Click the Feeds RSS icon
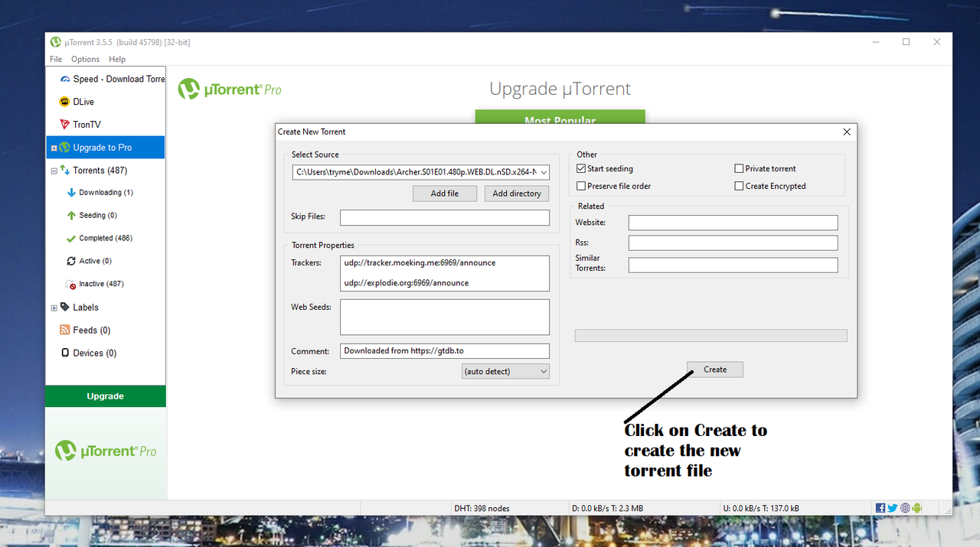Screen dimensions: 980x547 (x=65, y=330)
